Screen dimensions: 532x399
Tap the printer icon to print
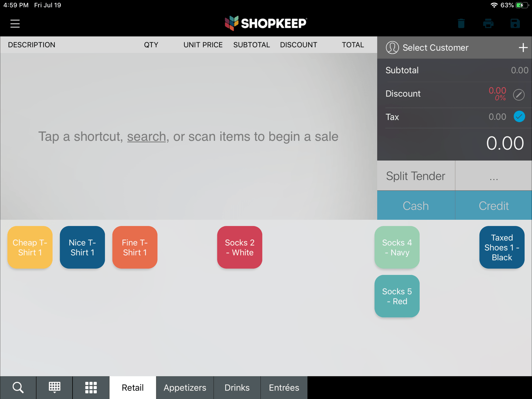pos(488,23)
